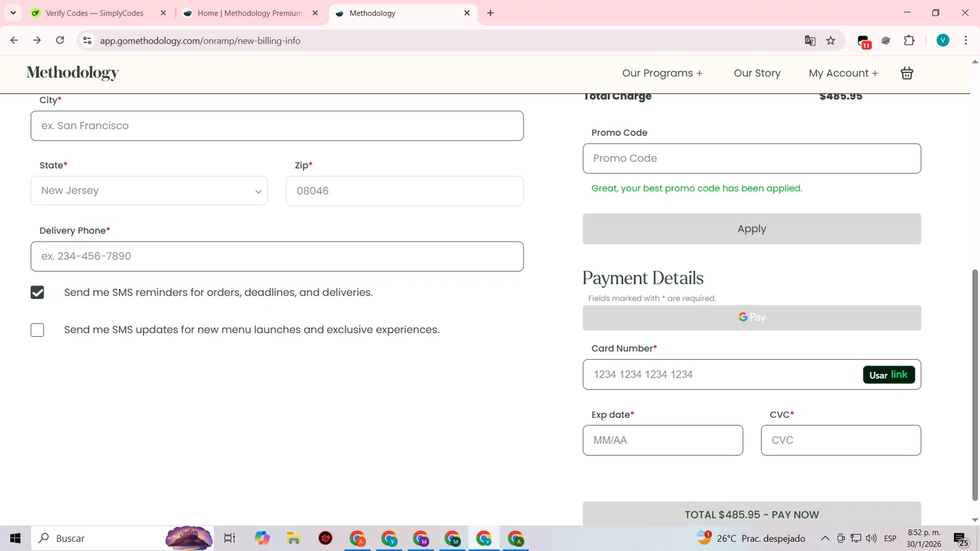Focus the Exp date MM/AA field
The height and width of the screenshot is (551, 980).
(x=662, y=440)
